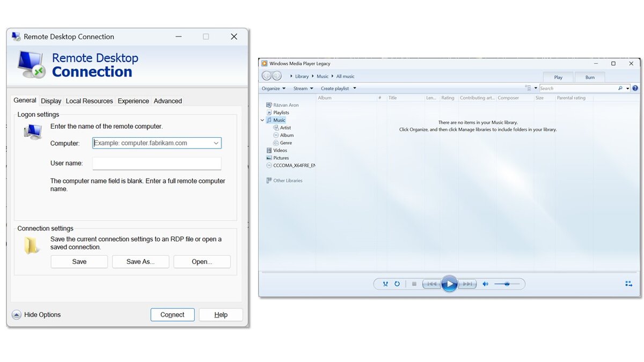Click the Previous track button
The image size is (644, 362).
tap(431, 284)
